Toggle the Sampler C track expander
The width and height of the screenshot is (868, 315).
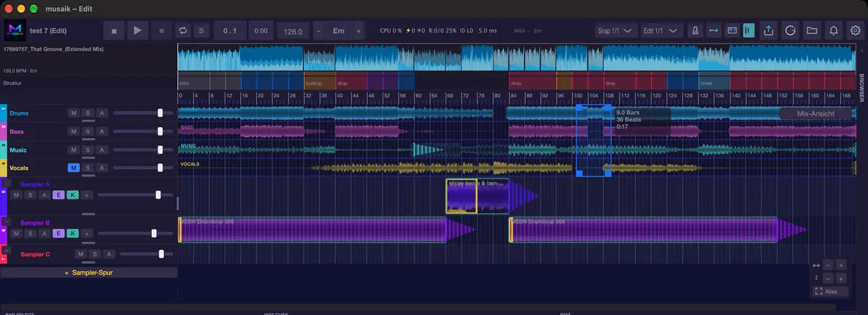coord(7,251)
